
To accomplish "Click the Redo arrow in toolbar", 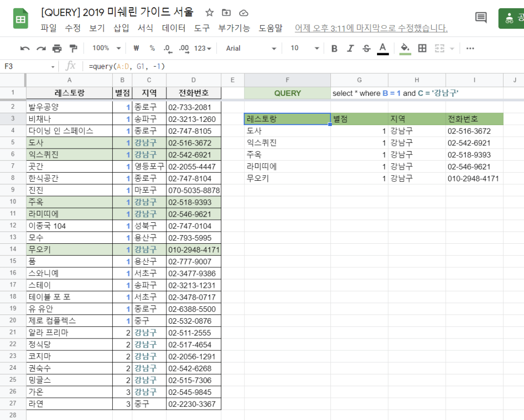I will coord(41,48).
